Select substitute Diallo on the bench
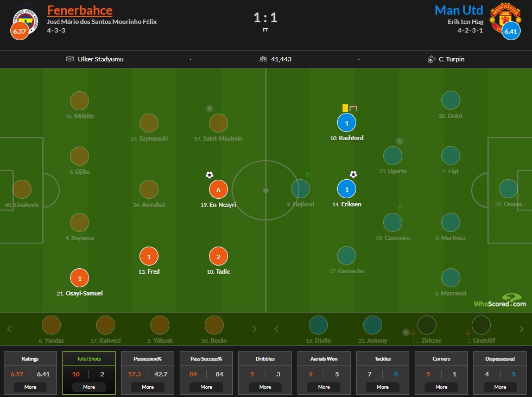 click(x=318, y=325)
